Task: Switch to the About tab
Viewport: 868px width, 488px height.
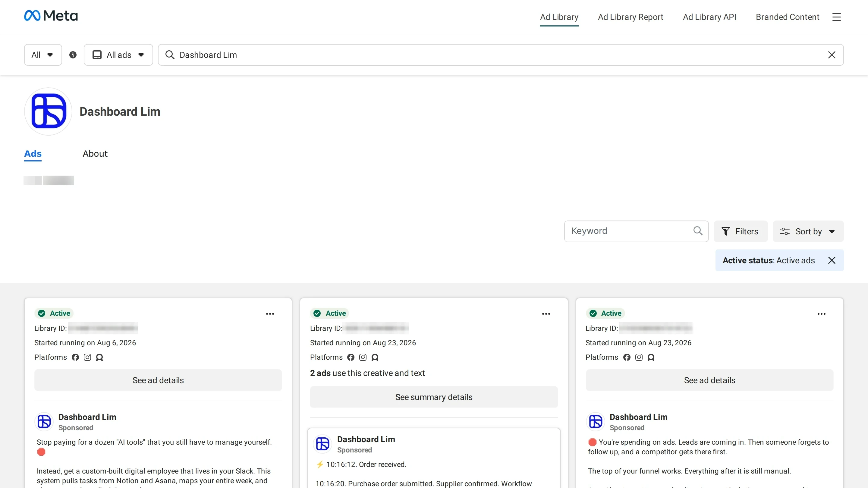Action: click(x=95, y=154)
